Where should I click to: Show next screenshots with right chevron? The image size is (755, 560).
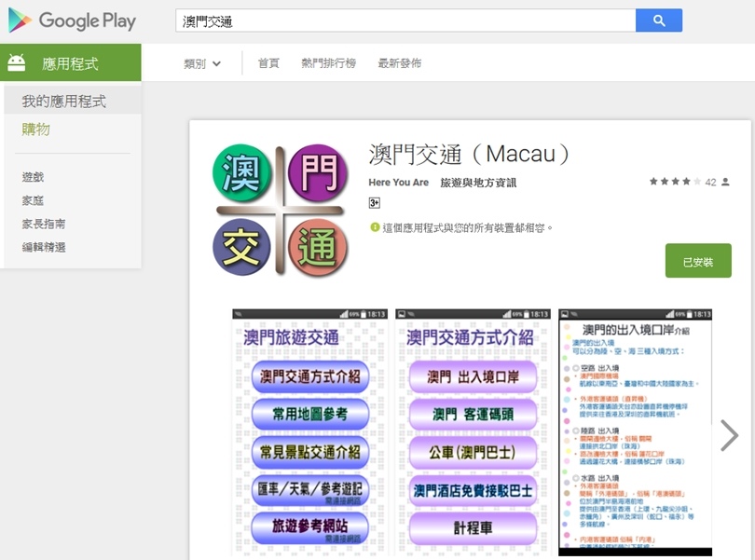[729, 435]
